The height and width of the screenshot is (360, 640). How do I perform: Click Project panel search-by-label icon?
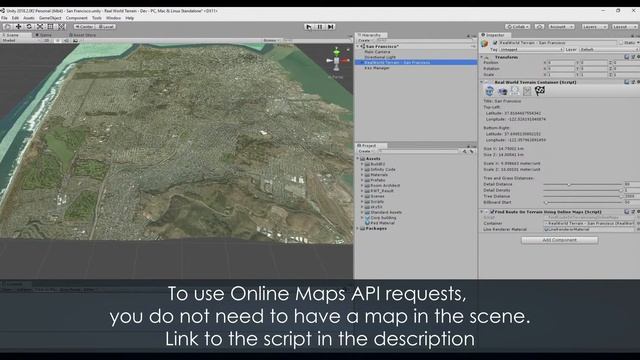point(471,151)
